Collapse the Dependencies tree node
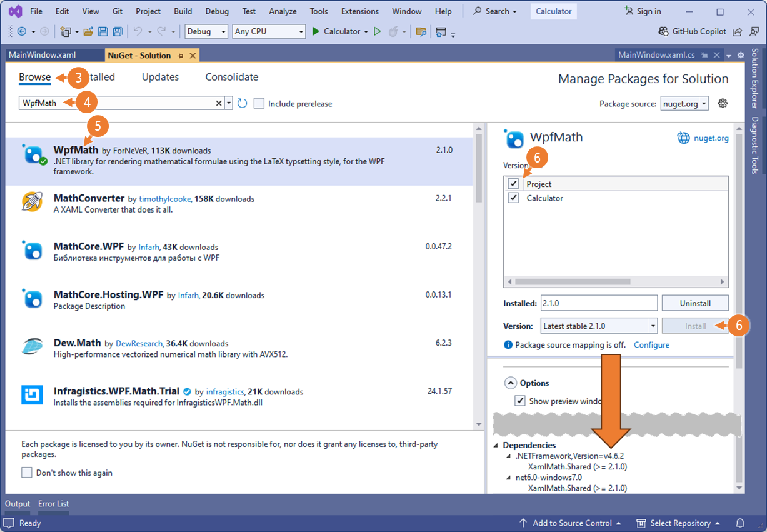Screen dimensions: 767x532 tap(497, 446)
